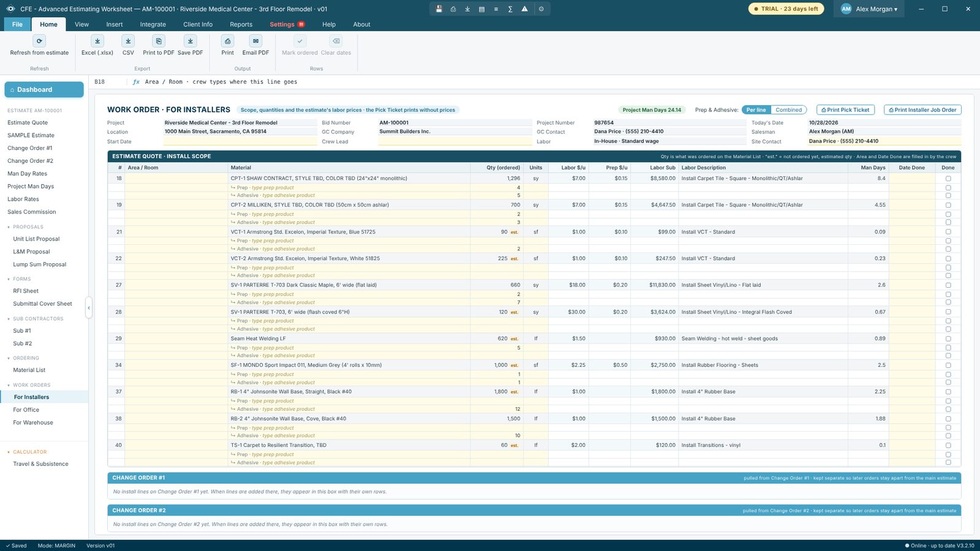Image resolution: width=980 pixels, height=551 pixels.
Task: Select the Combined prep & adhesive option
Action: click(788, 110)
